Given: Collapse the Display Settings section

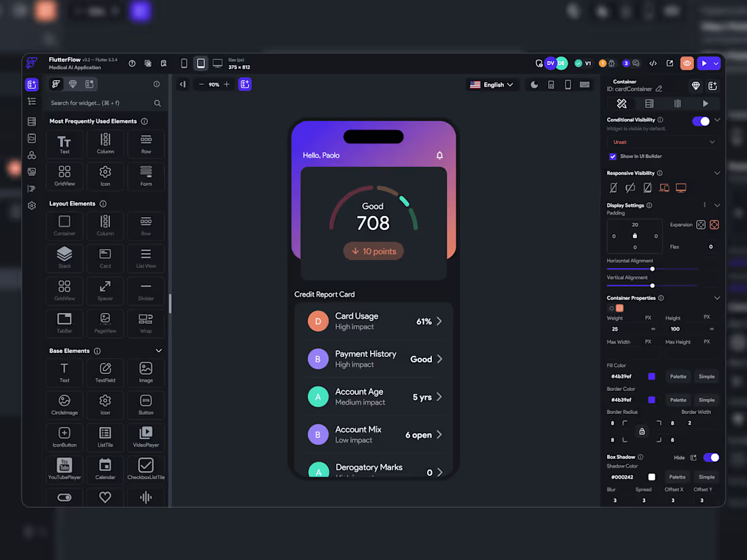Looking at the screenshot, I should click(x=717, y=205).
